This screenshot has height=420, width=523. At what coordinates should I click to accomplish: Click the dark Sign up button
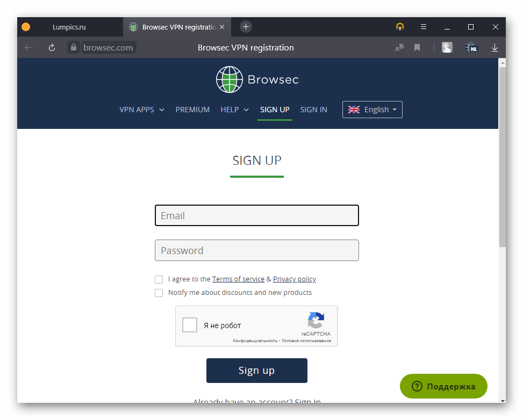(x=257, y=371)
